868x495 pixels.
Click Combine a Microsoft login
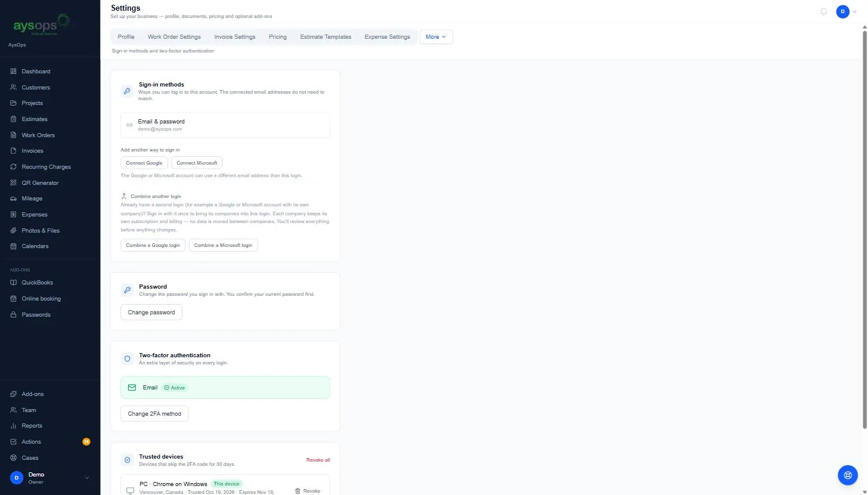(224, 245)
